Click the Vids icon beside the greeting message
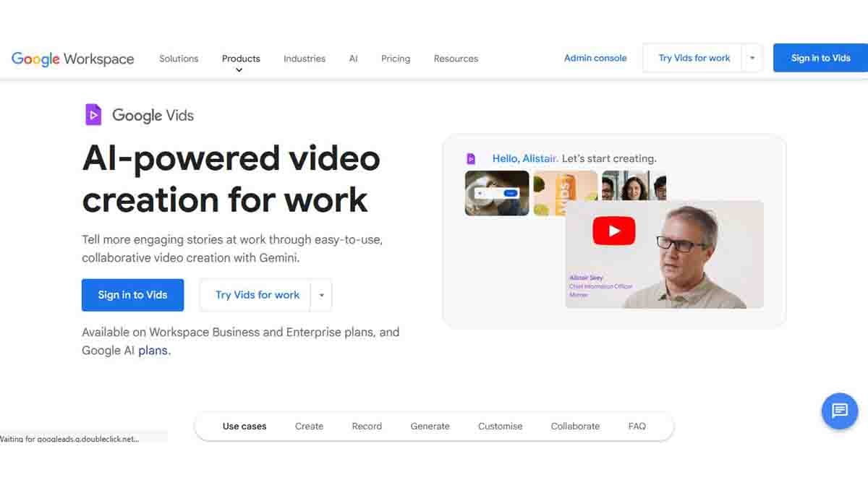 [x=471, y=158]
